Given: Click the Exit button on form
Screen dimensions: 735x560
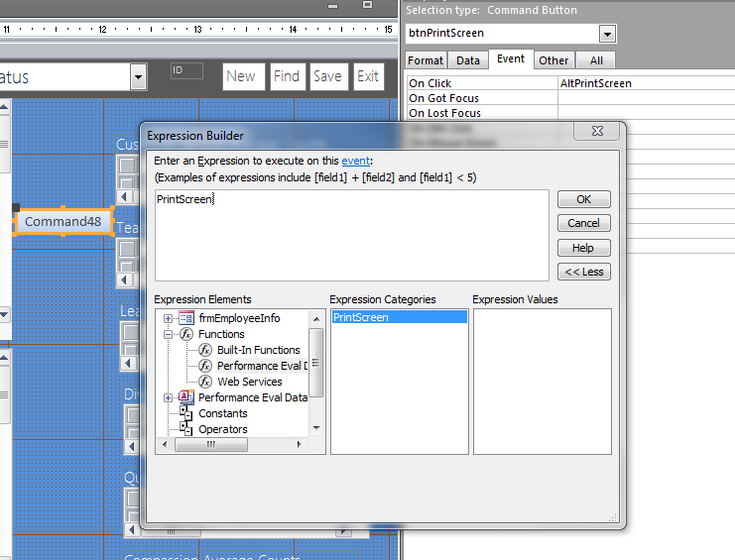Looking at the screenshot, I should tap(368, 76).
